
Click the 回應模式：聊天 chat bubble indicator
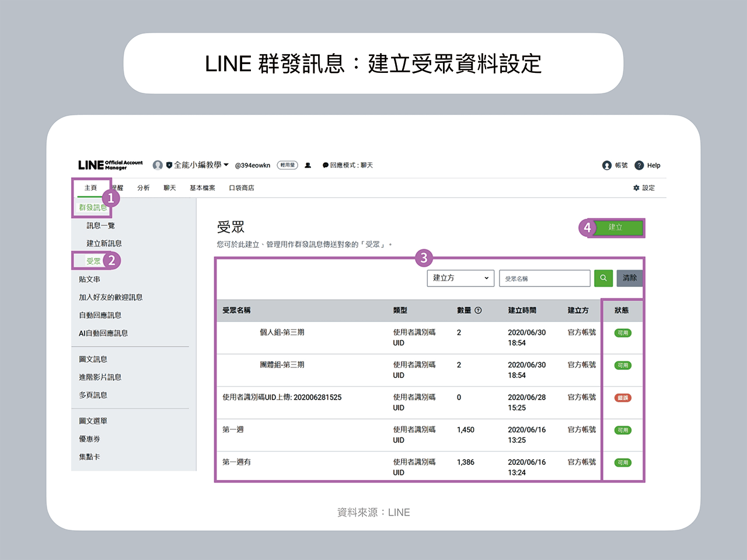coord(347,165)
